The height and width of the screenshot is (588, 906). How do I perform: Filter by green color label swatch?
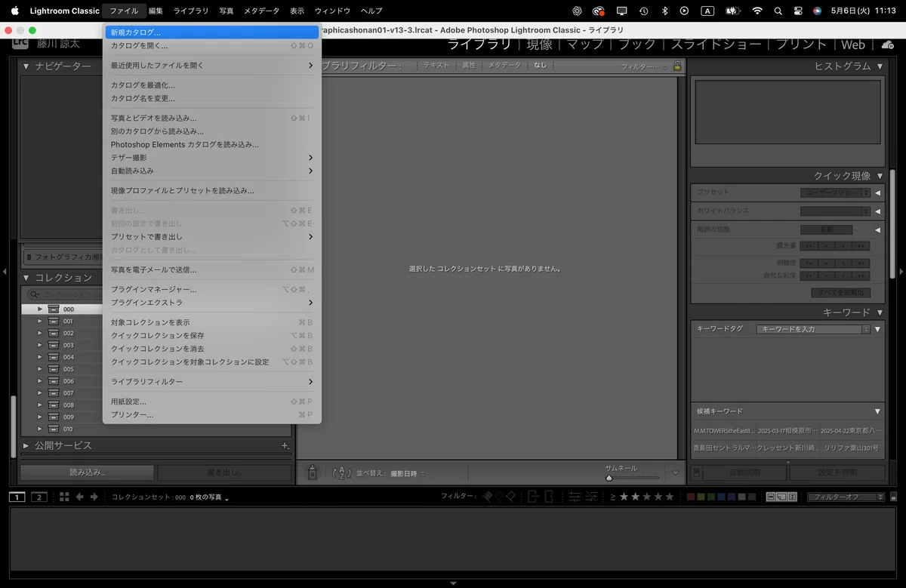pos(710,497)
